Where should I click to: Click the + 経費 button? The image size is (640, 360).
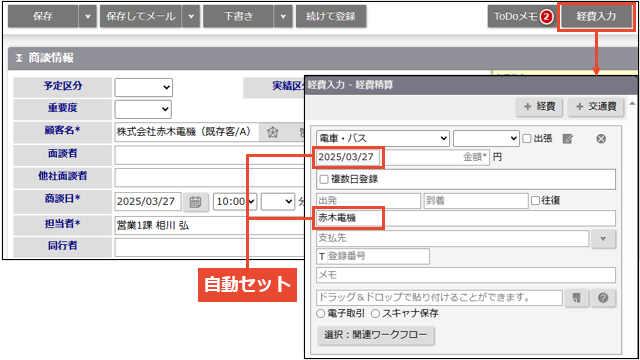click(x=539, y=107)
